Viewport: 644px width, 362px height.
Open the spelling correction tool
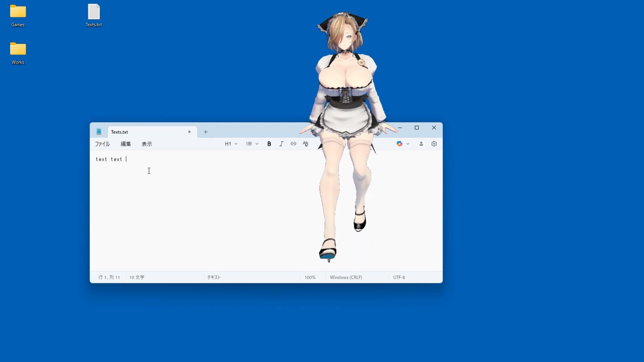pyautogui.click(x=305, y=143)
